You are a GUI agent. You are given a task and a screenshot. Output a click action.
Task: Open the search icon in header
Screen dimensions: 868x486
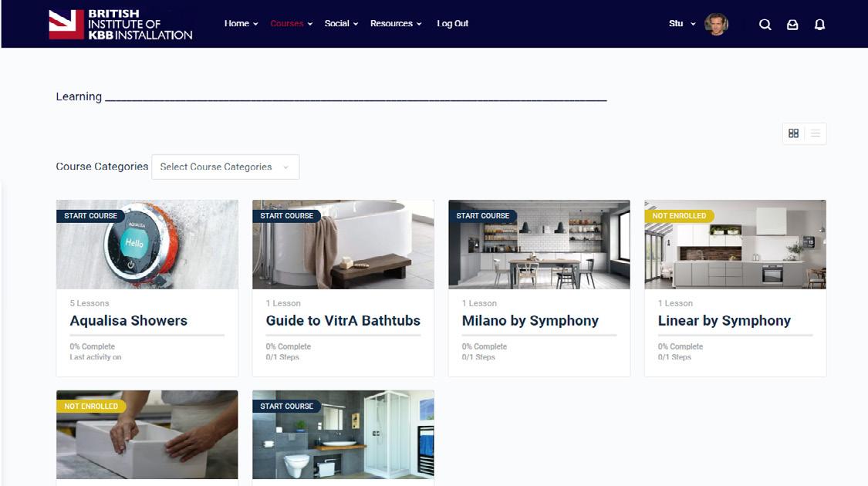click(765, 25)
